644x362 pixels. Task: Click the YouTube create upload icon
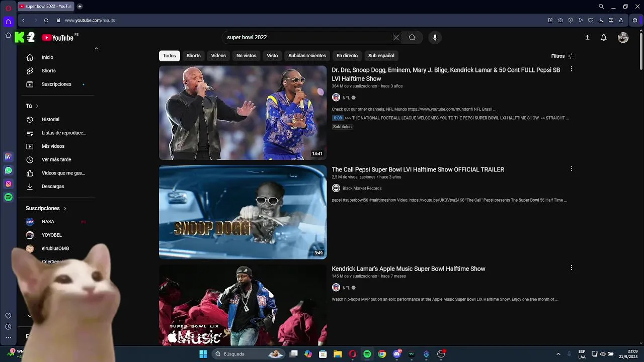[x=587, y=38]
